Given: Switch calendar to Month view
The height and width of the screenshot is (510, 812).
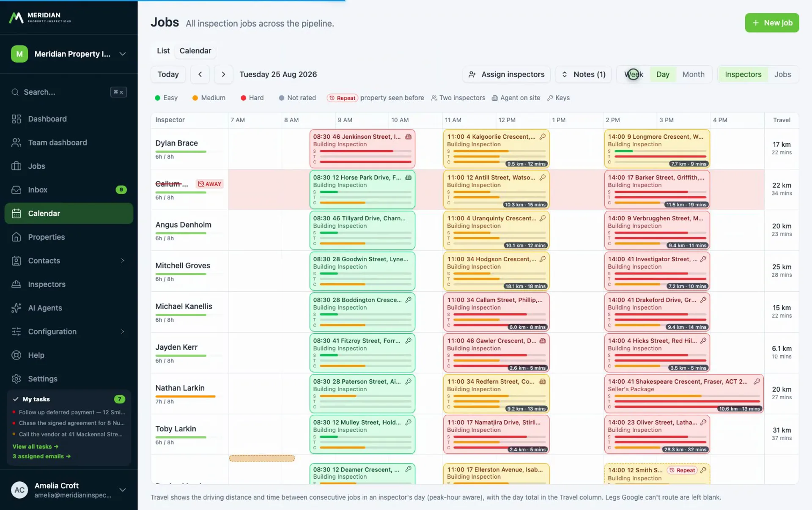Looking at the screenshot, I should click(693, 74).
